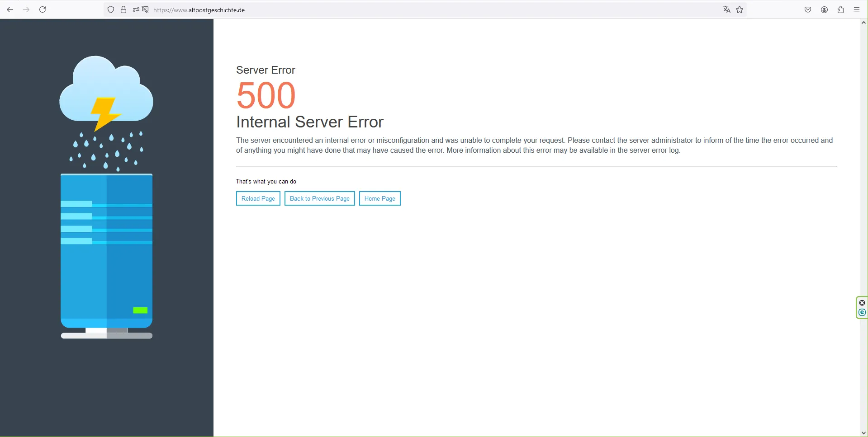Close the side widget with X icon
The width and height of the screenshot is (868, 437).
coord(862,303)
